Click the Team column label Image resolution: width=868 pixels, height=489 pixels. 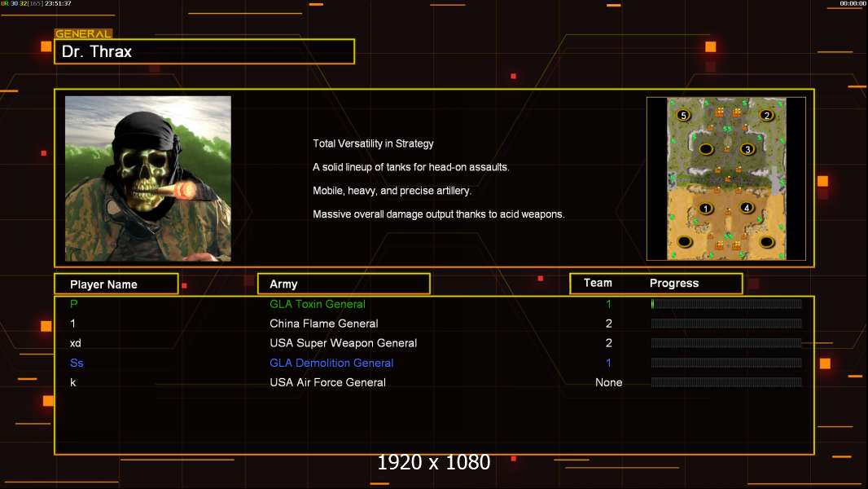(598, 283)
